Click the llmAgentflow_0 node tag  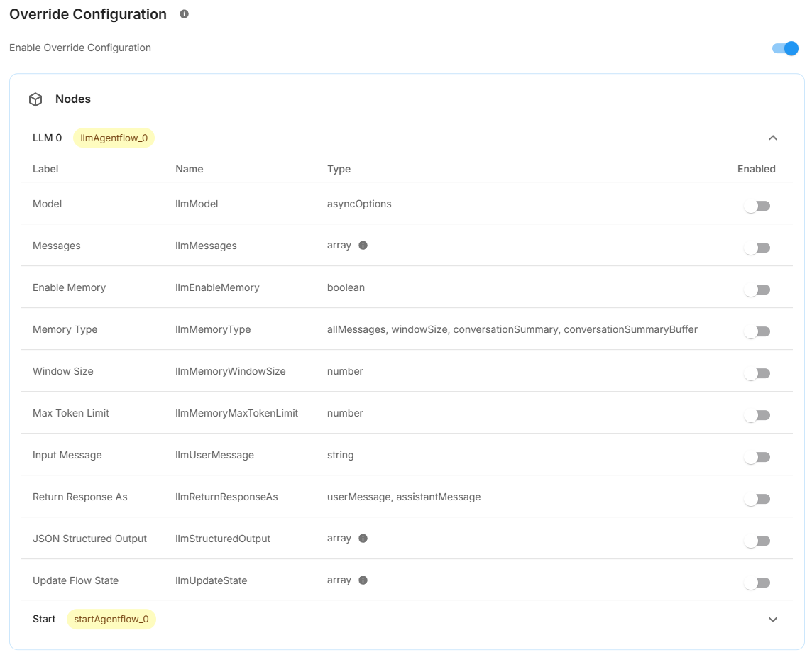114,138
